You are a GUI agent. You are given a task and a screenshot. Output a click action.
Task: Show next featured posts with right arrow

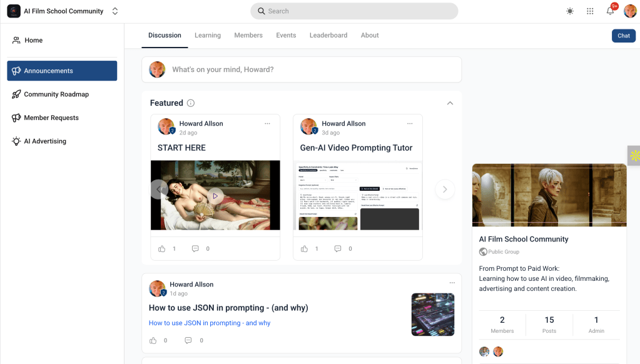tap(444, 190)
